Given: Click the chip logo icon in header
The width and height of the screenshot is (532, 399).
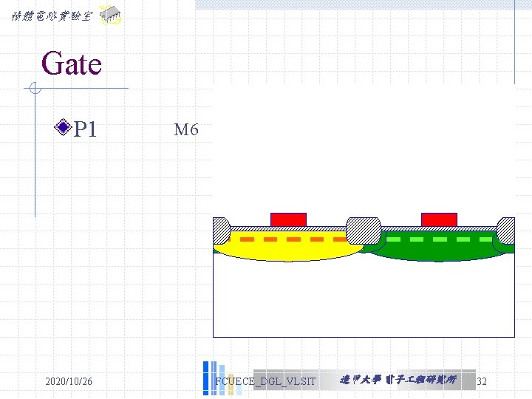Looking at the screenshot, I should pyautogui.click(x=110, y=15).
